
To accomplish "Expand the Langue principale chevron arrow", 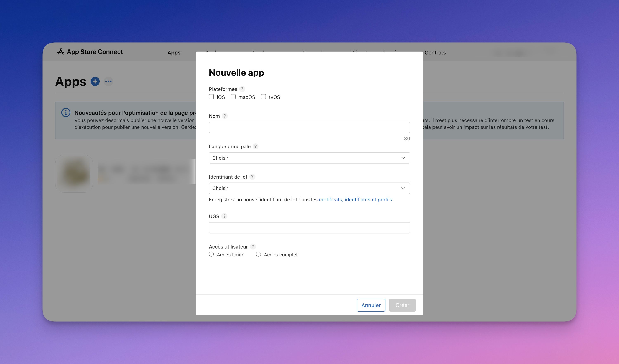I will [x=403, y=158].
